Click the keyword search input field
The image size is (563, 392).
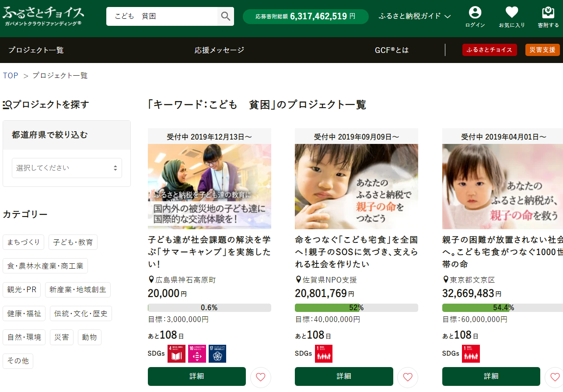point(162,17)
